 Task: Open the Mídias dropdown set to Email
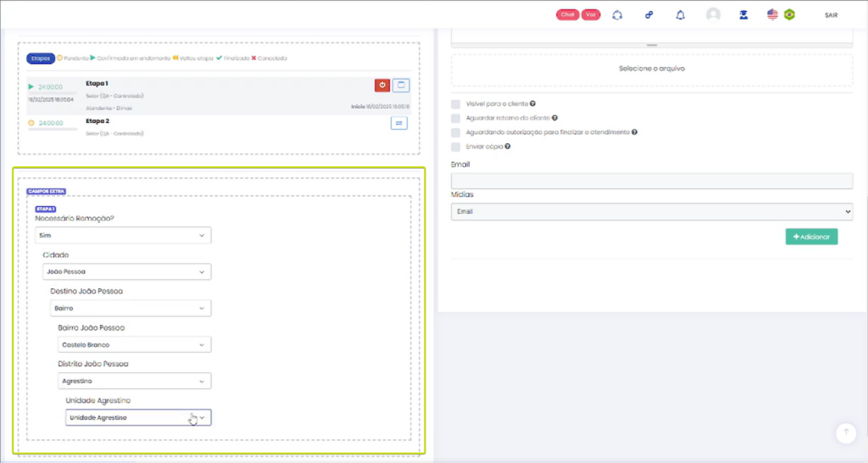coord(651,211)
